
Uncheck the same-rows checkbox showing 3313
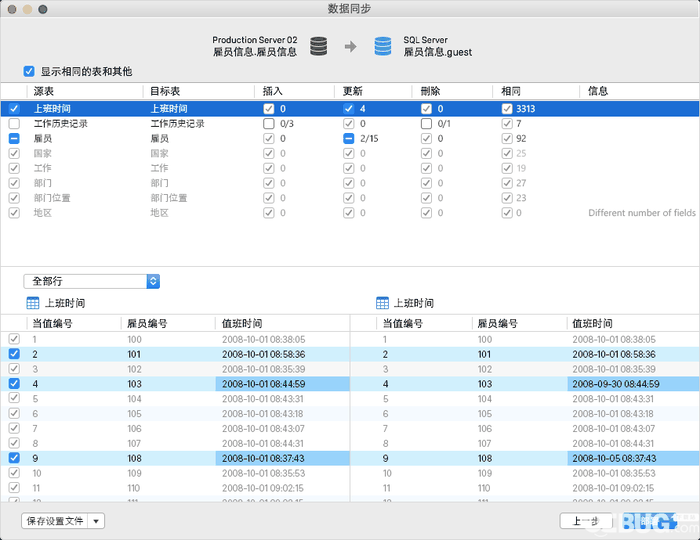pyautogui.click(x=507, y=108)
